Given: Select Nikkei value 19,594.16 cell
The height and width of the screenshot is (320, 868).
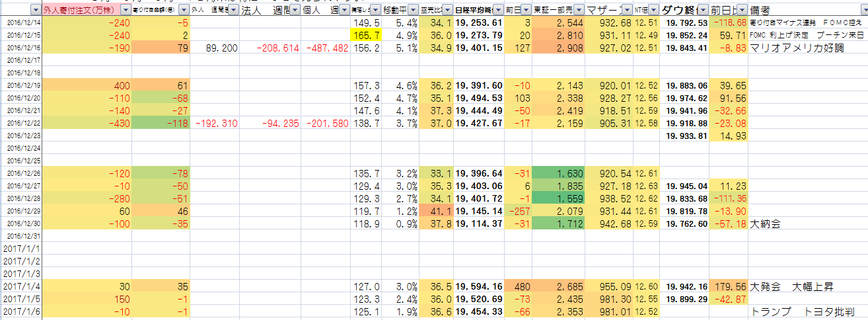Looking at the screenshot, I should coord(479,286).
